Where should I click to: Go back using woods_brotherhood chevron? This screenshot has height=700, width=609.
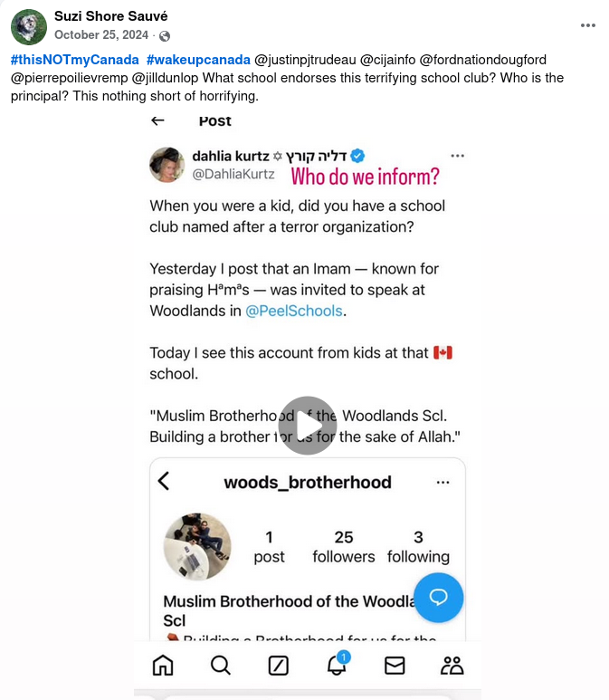coord(164,481)
